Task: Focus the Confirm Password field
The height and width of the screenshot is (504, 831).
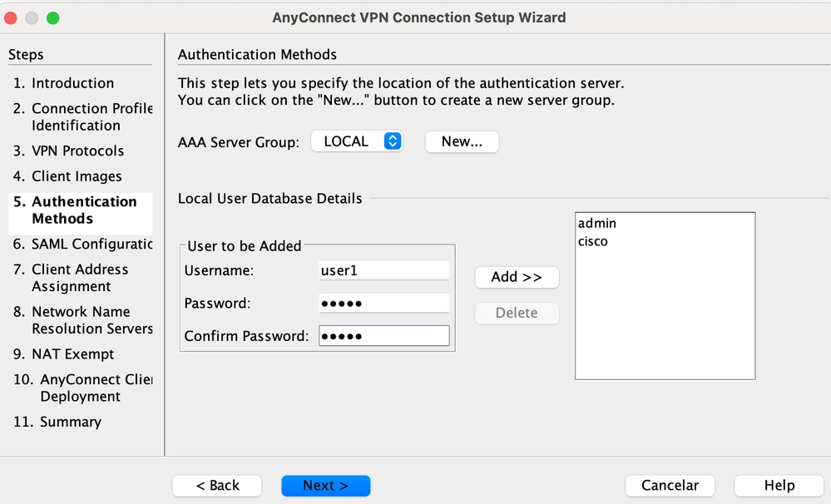Action: (383, 336)
